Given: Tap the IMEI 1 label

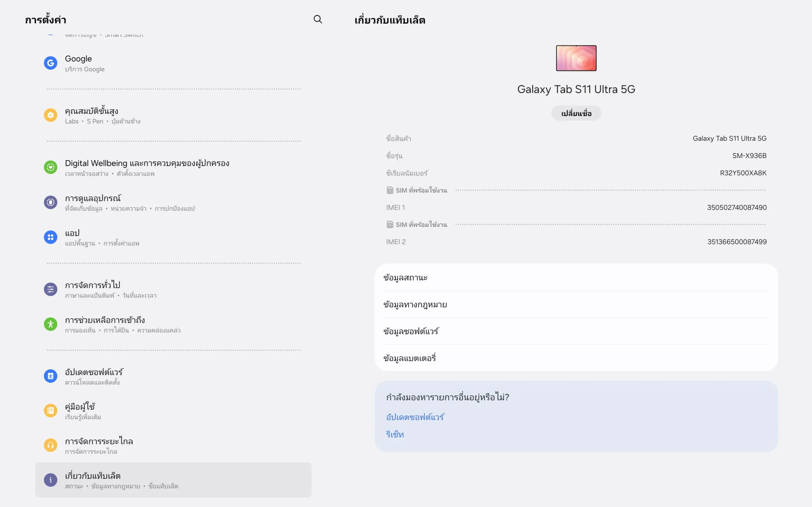Looking at the screenshot, I should tap(396, 207).
